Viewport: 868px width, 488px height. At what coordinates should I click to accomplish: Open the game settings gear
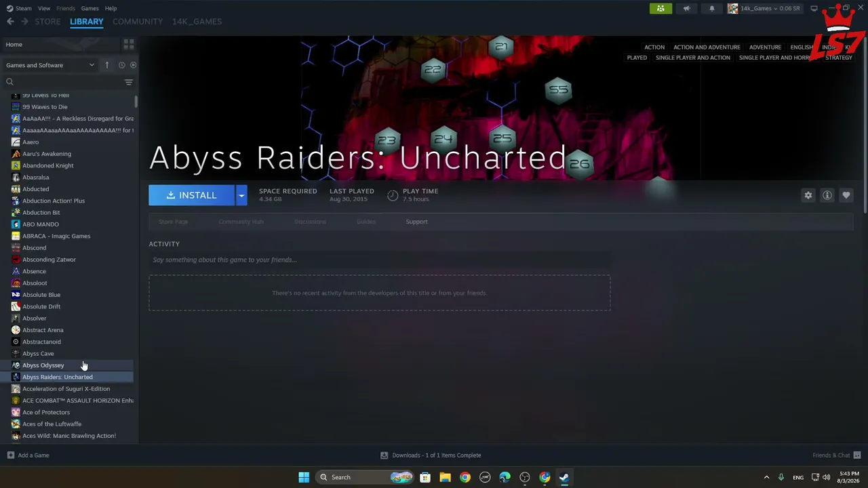coord(808,195)
